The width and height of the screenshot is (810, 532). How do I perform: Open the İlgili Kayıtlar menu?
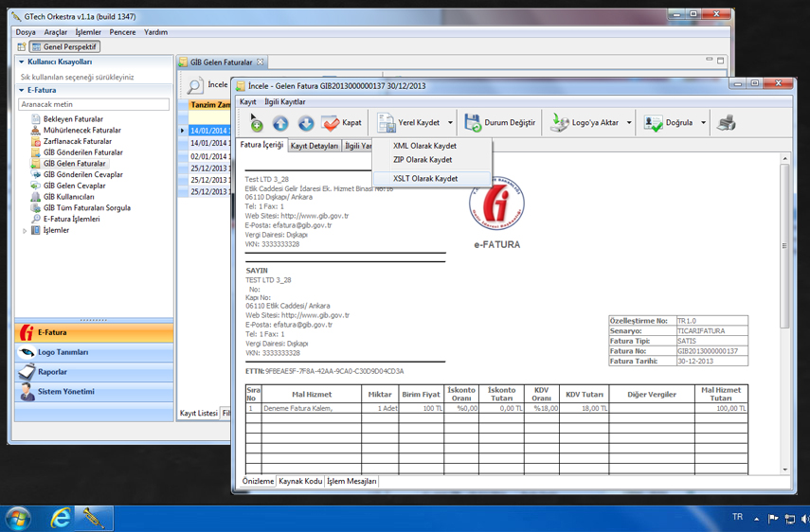click(x=285, y=102)
